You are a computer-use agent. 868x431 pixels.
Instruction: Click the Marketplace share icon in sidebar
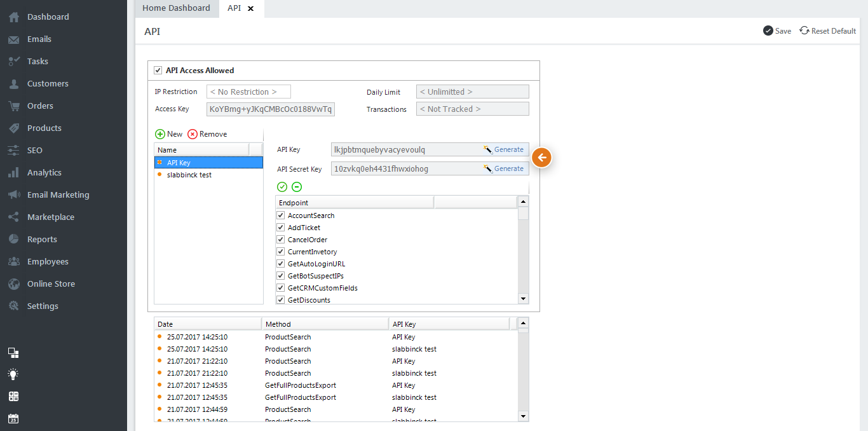pyautogui.click(x=13, y=217)
